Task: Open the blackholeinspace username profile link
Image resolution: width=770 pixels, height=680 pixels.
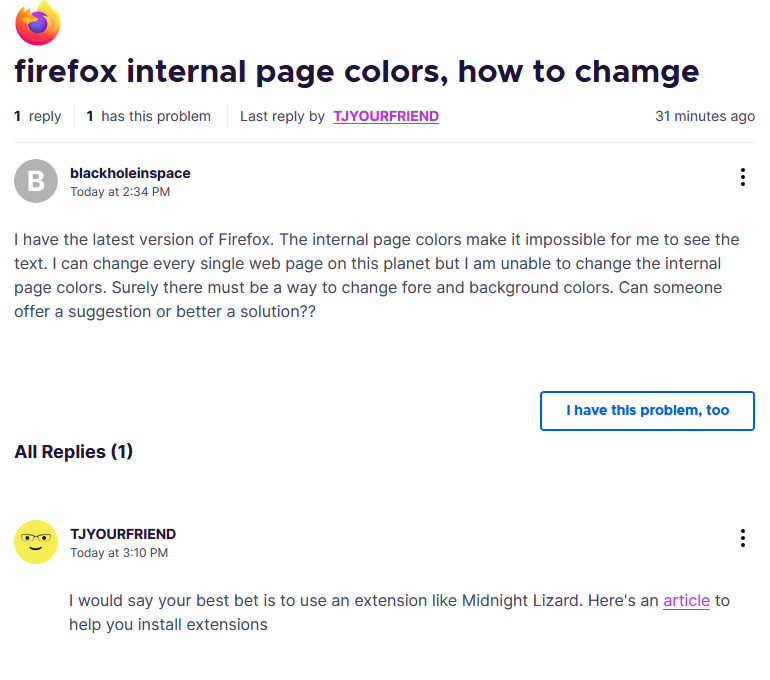Action: (130, 173)
